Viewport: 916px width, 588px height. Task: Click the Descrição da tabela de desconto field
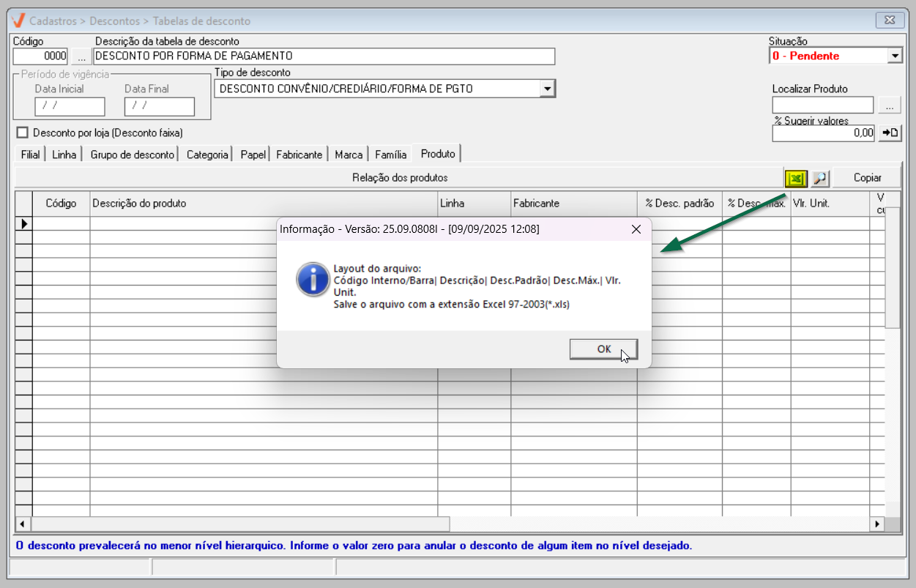click(x=324, y=56)
